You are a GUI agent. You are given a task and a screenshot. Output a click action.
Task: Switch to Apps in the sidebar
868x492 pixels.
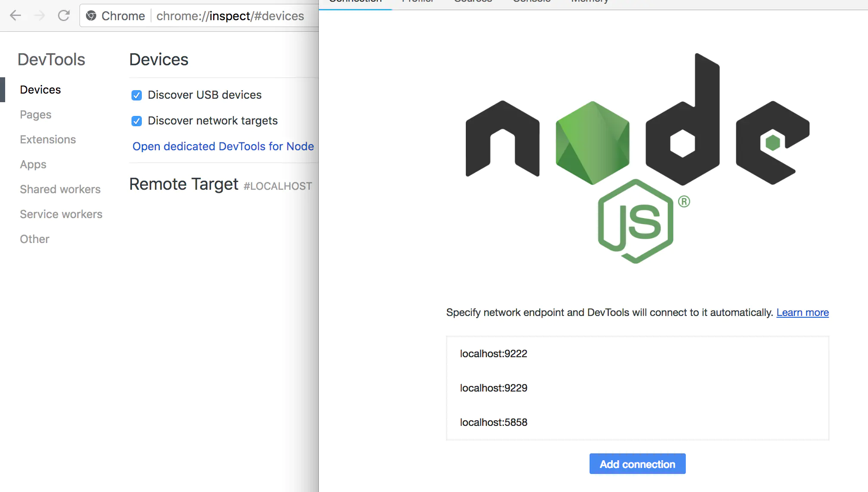tap(33, 164)
